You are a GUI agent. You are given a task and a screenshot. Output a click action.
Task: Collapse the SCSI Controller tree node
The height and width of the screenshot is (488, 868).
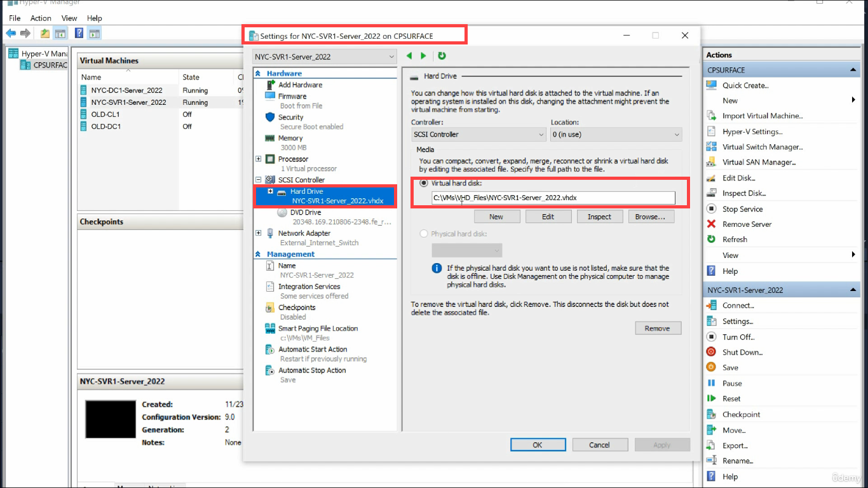coord(258,180)
